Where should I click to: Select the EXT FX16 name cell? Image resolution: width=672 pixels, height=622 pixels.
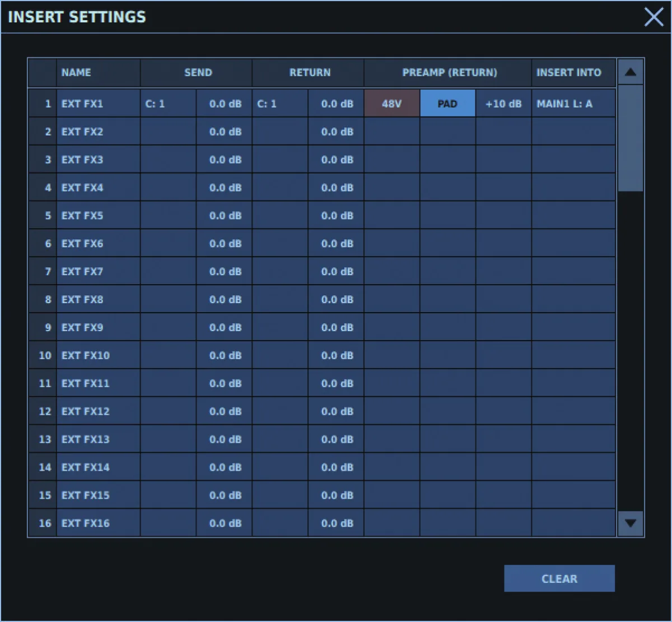click(x=98, y=523)
